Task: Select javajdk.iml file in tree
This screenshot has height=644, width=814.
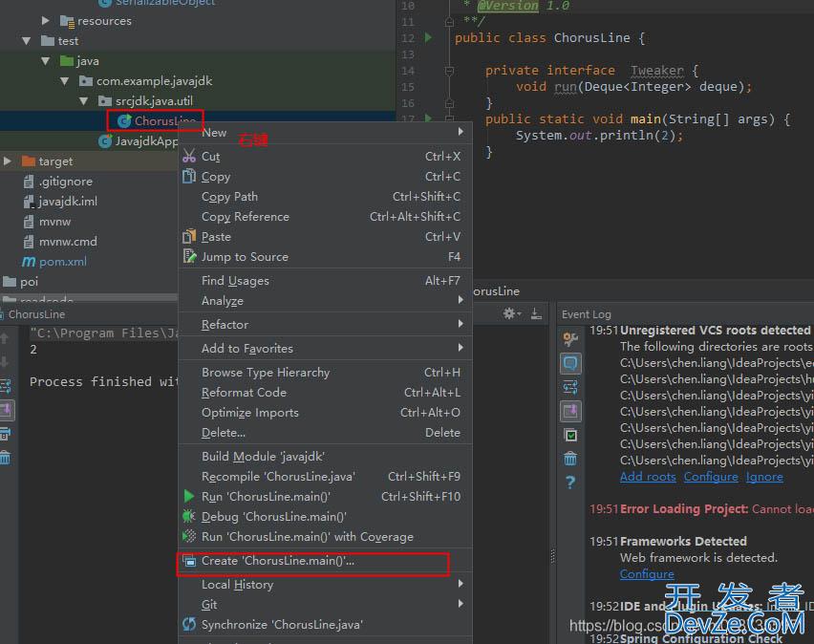Action: (60, 201)
